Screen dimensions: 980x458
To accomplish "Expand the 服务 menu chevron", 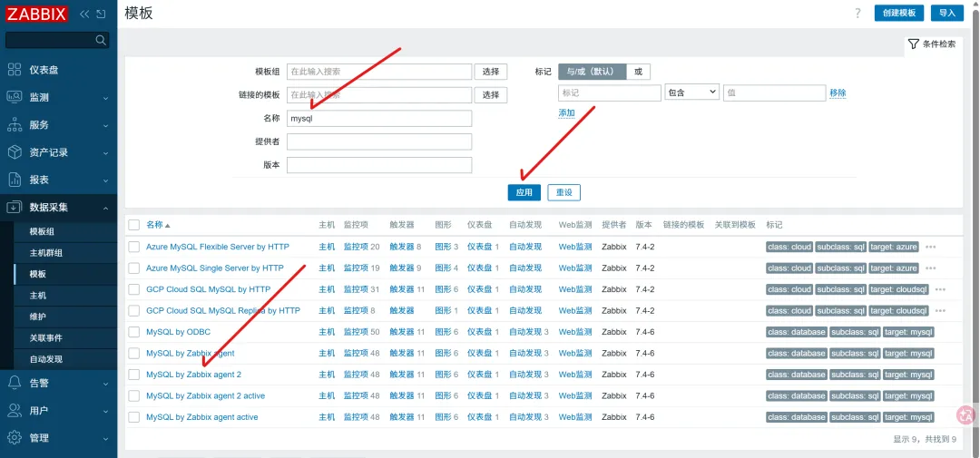I will point(105,125).
